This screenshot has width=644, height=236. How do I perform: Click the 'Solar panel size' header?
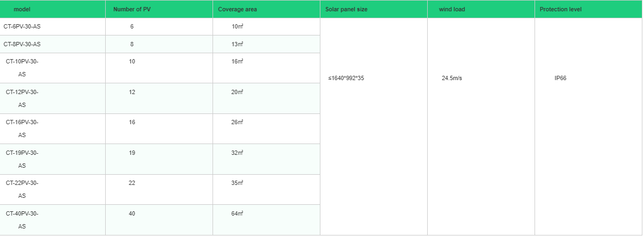point(346,10)
